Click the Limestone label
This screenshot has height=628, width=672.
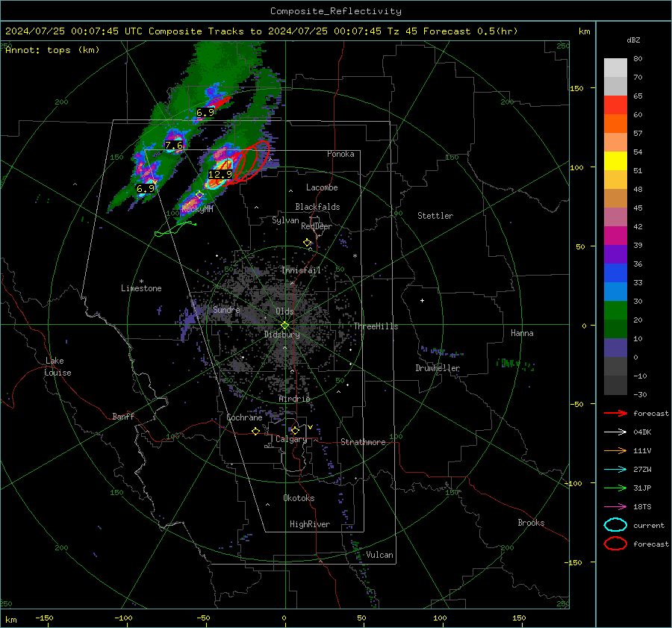click(141, 288)
